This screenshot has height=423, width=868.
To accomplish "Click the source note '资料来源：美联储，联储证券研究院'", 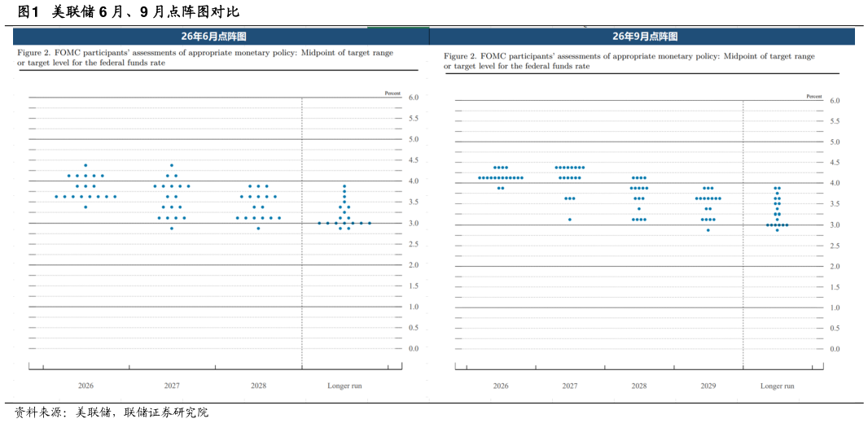I will [112, 412].
